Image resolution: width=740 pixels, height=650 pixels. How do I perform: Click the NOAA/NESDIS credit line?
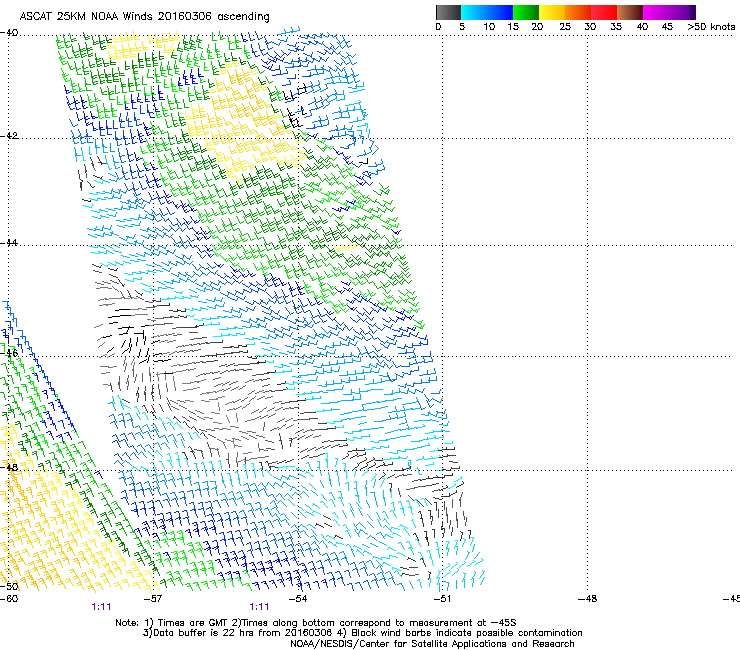[x=432, y=644]
